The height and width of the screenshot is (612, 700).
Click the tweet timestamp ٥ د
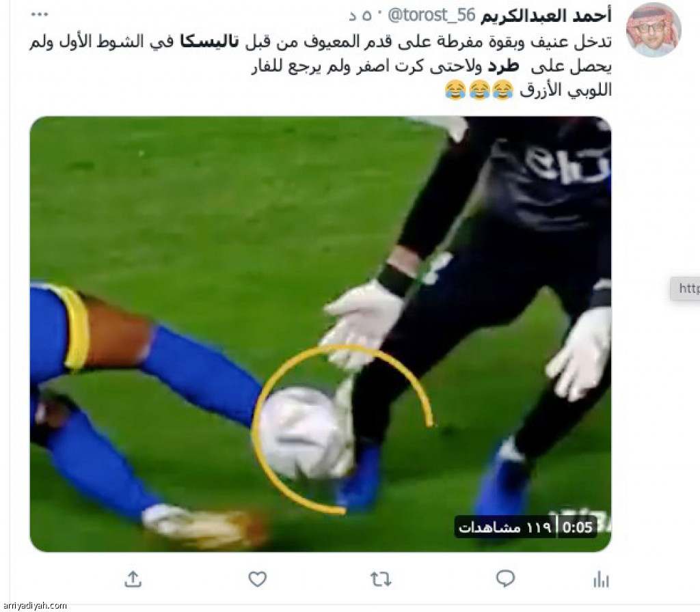coord(360,17)
